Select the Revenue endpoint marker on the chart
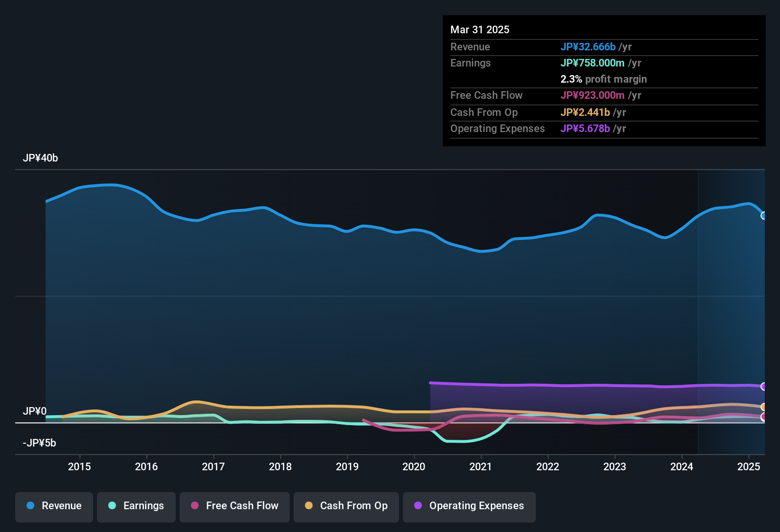This screenshot has width=780, height=532. [x=764, y=216]
